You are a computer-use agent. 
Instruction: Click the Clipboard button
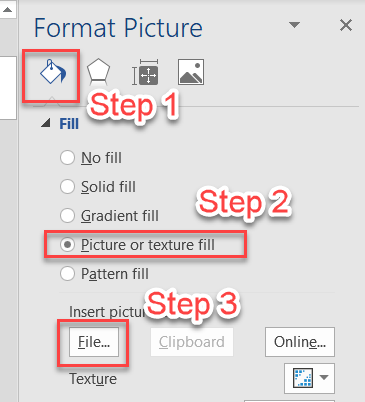click(x=192, y=342)
